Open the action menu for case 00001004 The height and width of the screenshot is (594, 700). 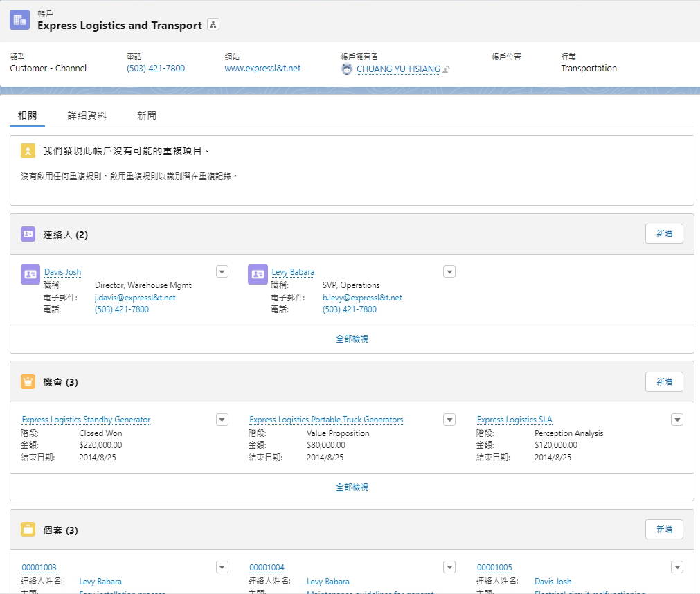tap(449, 567)
